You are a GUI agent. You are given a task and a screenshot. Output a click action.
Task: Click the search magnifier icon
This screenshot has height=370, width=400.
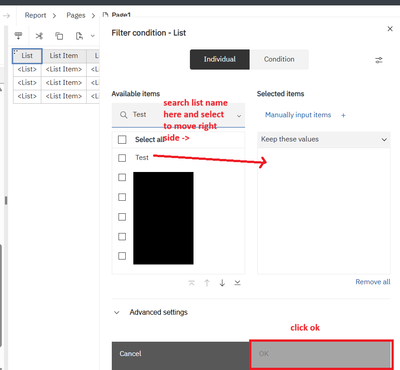pyautogui.click(x=124, y=115)
